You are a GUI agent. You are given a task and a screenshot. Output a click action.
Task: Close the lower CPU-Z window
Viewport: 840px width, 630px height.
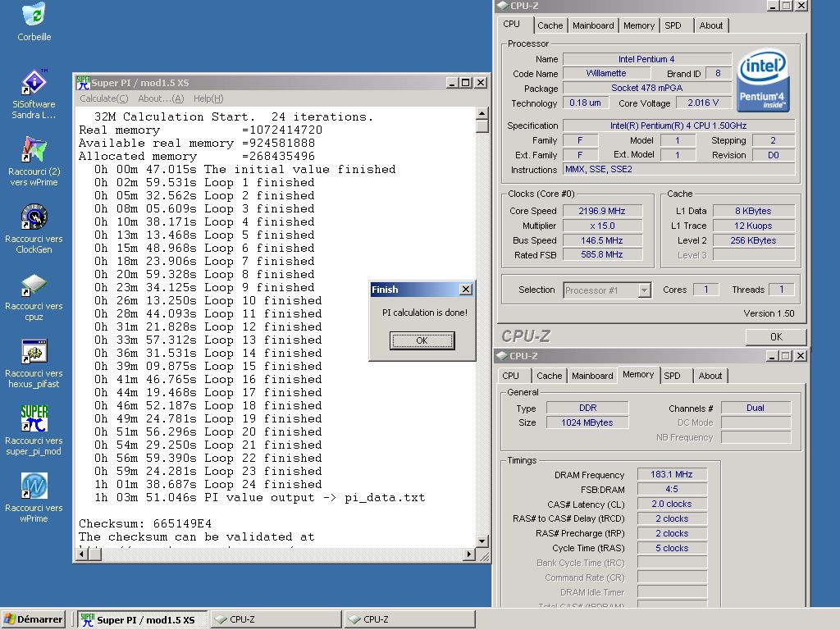click(x=801, y=356)
